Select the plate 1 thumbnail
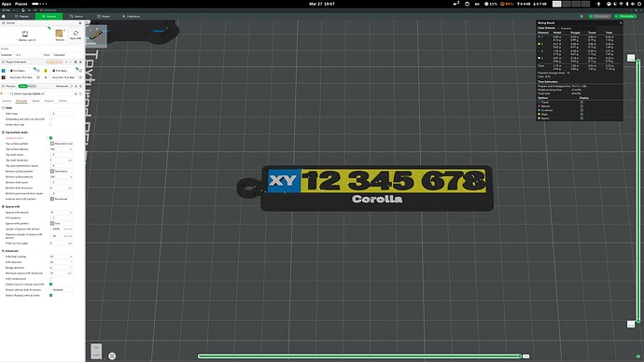 96,36
